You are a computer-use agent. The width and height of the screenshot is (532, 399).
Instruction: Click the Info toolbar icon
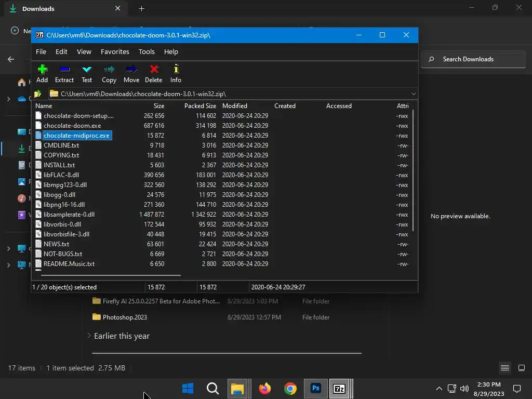coord(176,69)
